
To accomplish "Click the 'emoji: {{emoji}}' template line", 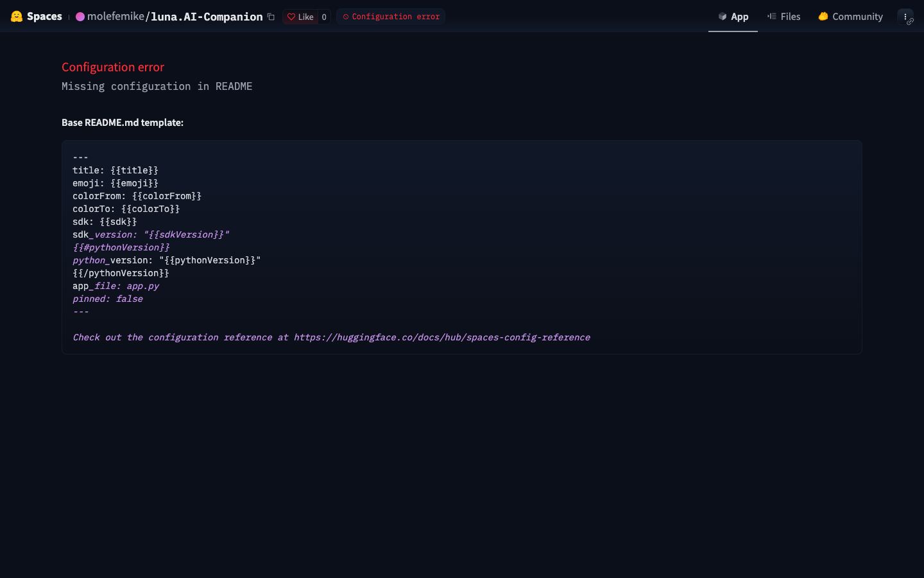I will pos(116,183).
